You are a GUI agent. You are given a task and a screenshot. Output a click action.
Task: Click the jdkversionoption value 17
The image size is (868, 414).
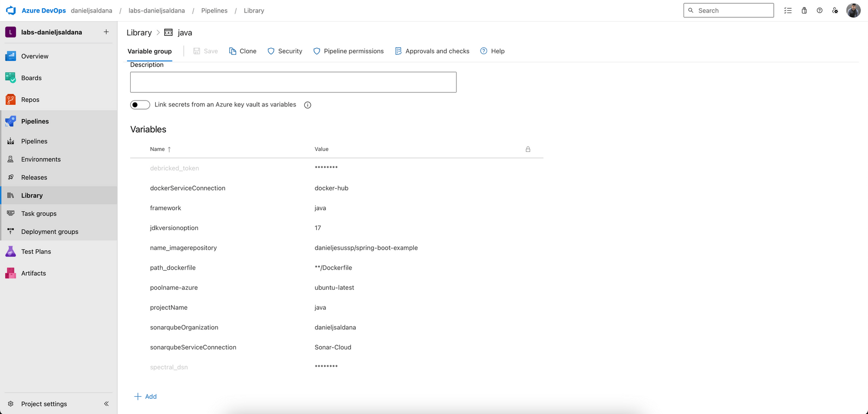pos(318,228)
